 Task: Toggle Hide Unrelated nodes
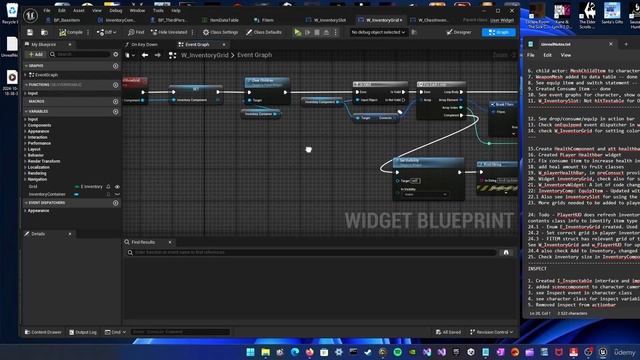click(169, 32)
